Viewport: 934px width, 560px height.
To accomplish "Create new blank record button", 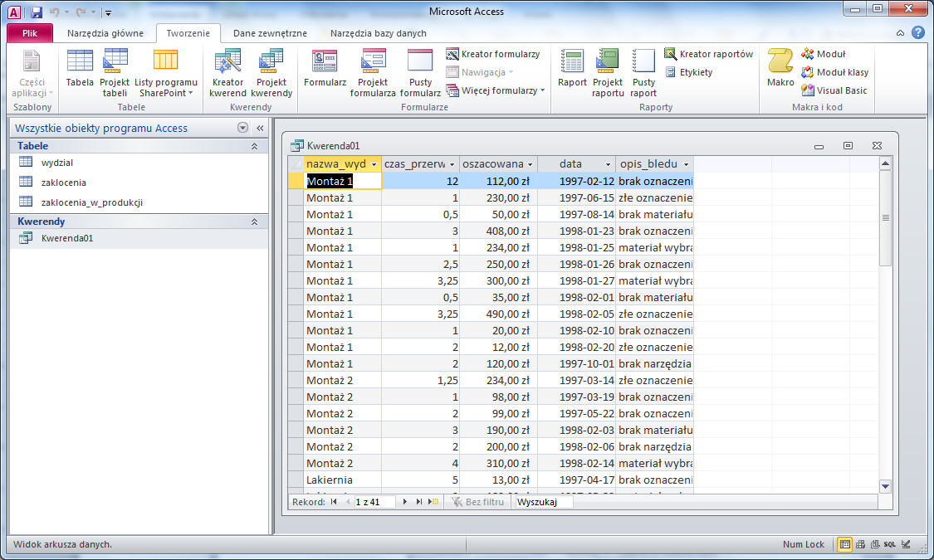I will (433, 502).
